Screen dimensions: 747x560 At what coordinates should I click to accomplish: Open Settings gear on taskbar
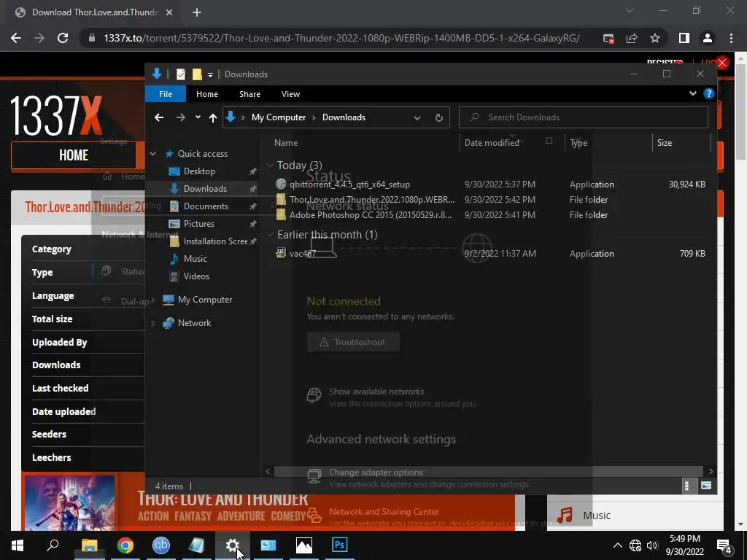(x=233, y=545)
